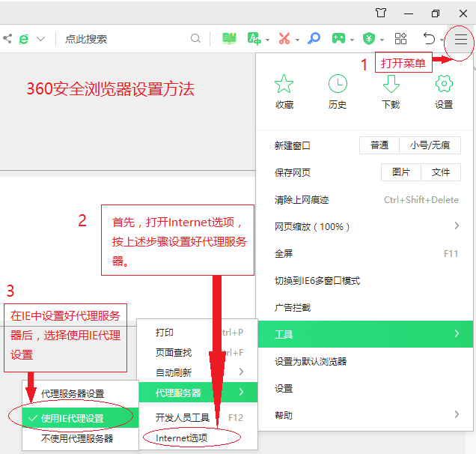Choose Internet选项 from tools submenu
476x454 pixels.
pyautogui.click(x=181, y=438)
